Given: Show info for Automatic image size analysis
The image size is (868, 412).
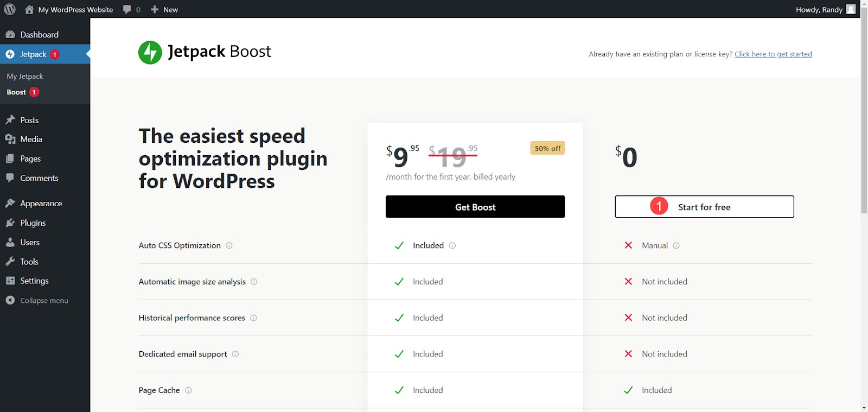Looking at the screenshot, I should [x=254, y=282].
